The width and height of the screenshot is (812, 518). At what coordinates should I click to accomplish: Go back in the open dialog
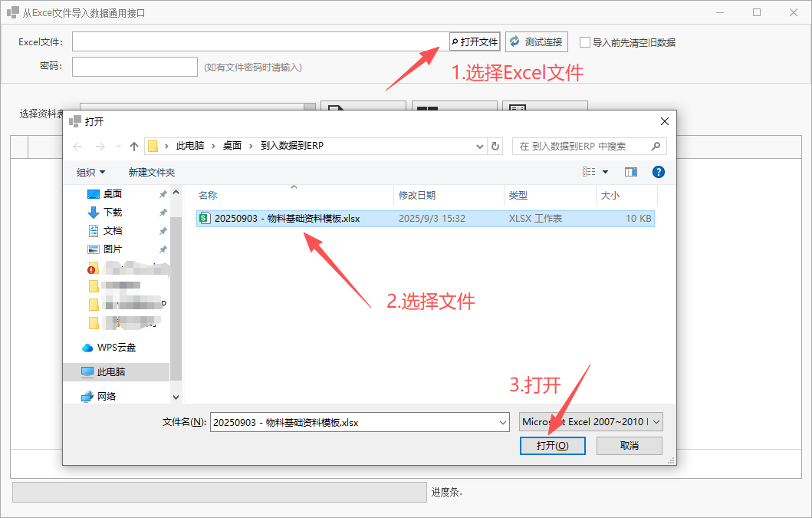point(77,147)
